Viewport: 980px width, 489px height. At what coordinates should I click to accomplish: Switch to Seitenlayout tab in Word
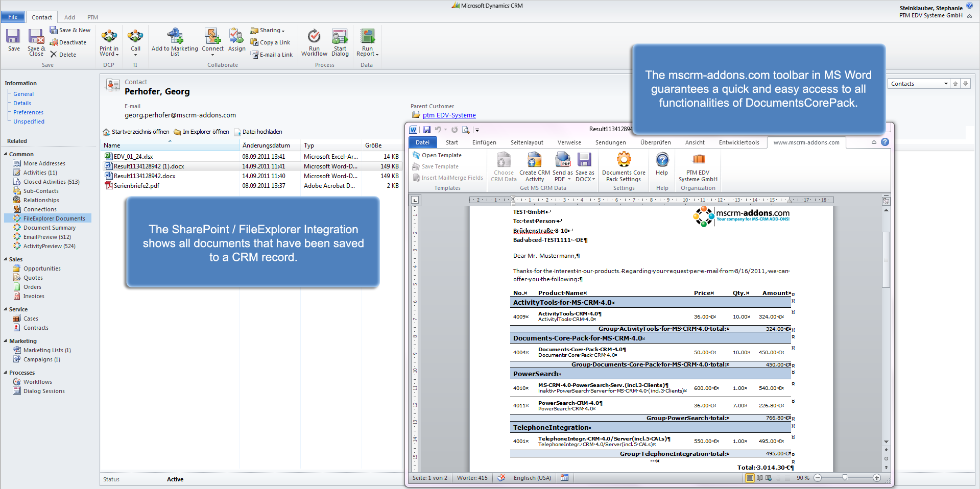point(527,142)
